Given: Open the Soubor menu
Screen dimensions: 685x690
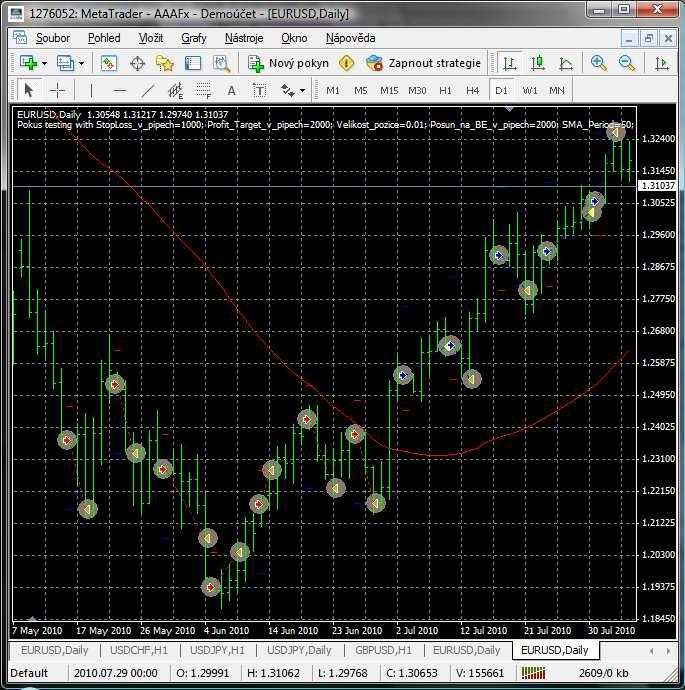Looking at the screenshot, I should click(53, 38).
